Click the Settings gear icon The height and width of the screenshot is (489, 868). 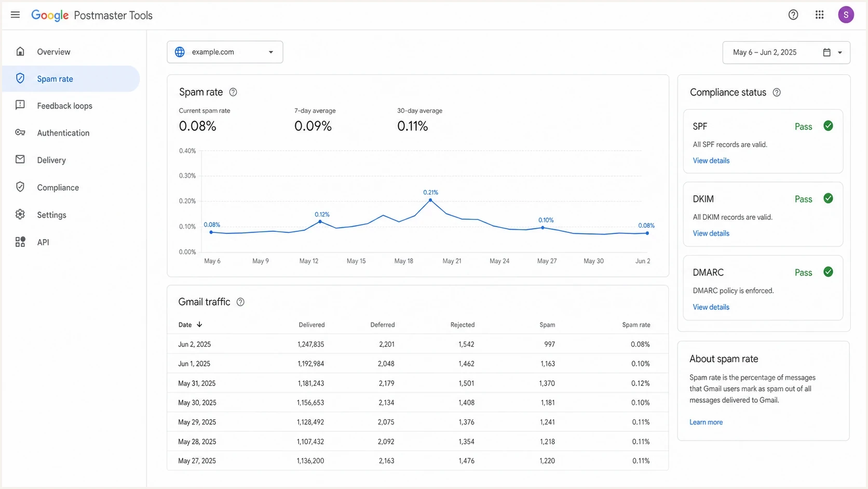[x=20, y=214]
